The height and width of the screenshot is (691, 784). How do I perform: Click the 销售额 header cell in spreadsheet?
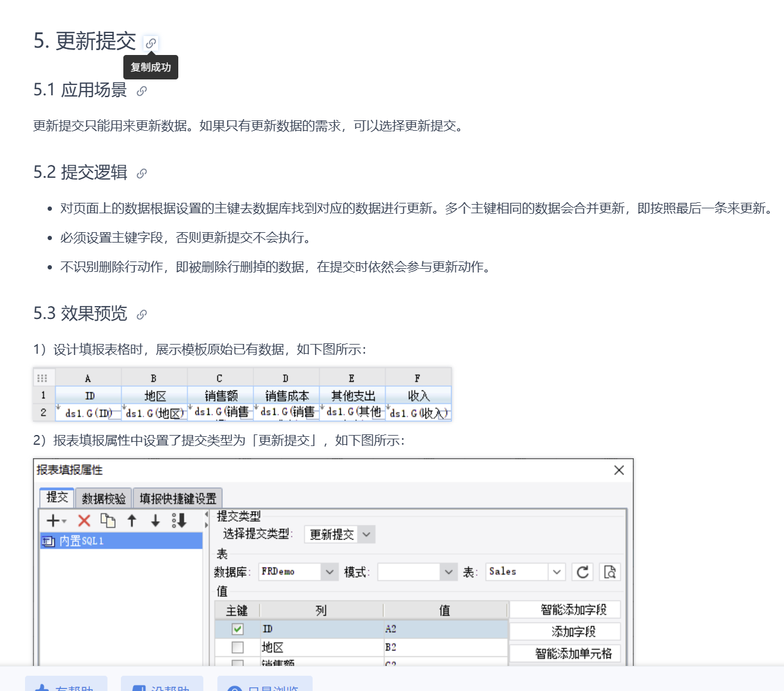[x=220, y=395]
